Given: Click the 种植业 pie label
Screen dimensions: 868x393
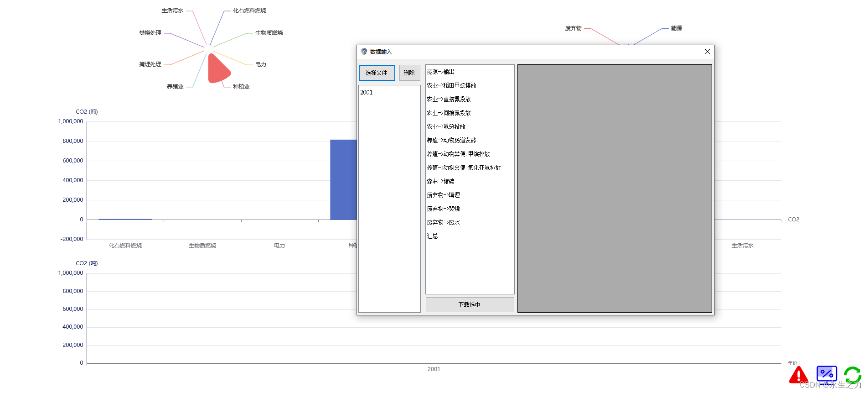Looking at the screenshot, I should point(241,86).
